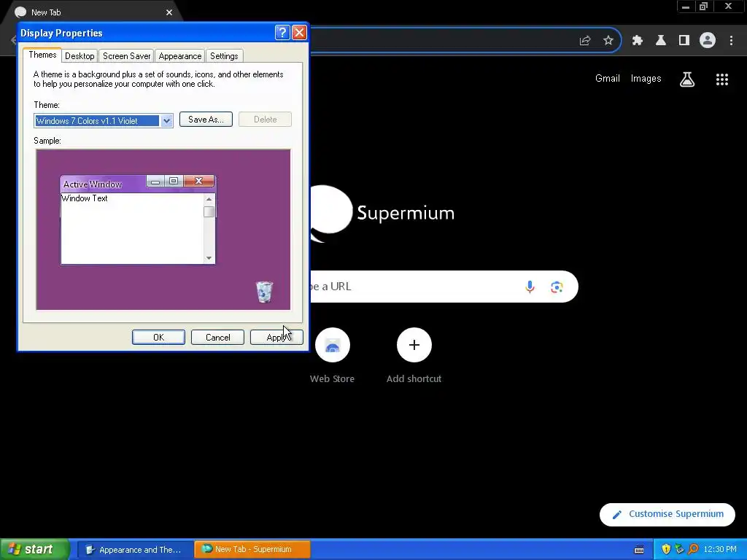Open the Web Store shortcut icon
Viewport: 747px width, 560px height.
pyautogui.click(x=332, y=345)
